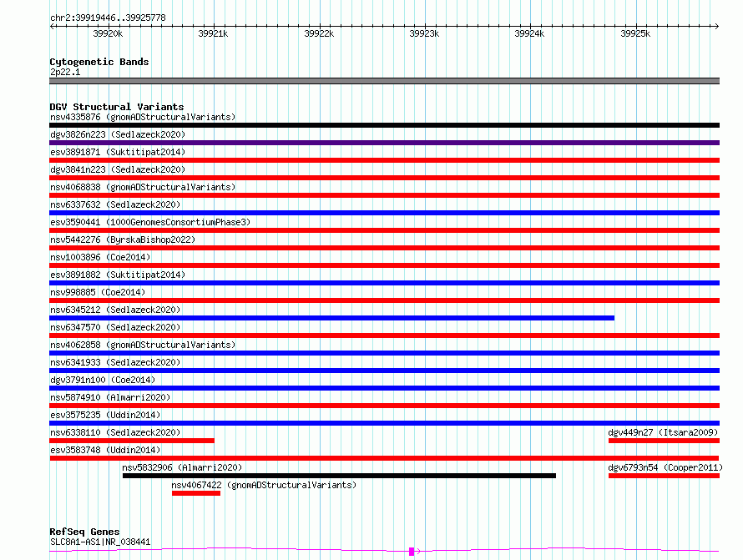743x560 pixels.
Task: Click the SLC8A1-AS1|NR_038441 gene label
Action: (x=100, y=542)
